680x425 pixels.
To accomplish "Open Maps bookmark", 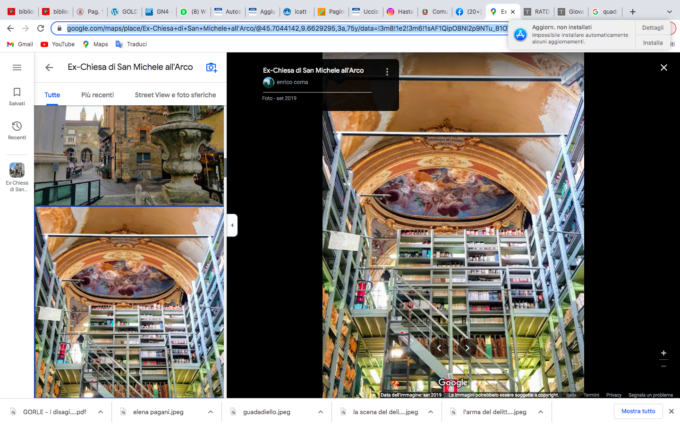I will (x=95, y=44).
